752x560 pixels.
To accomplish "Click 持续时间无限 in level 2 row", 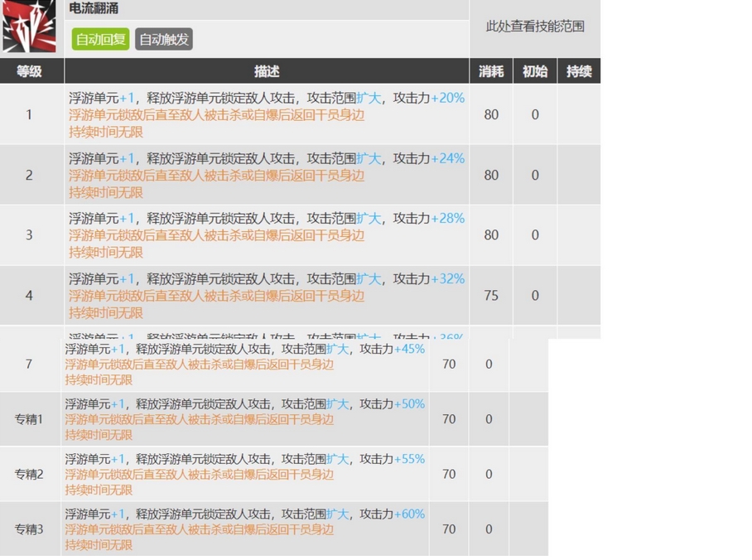I will [106, 192].
